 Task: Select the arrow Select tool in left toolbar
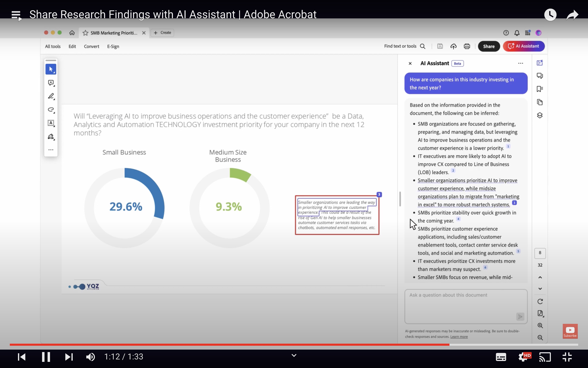[51, 69]
